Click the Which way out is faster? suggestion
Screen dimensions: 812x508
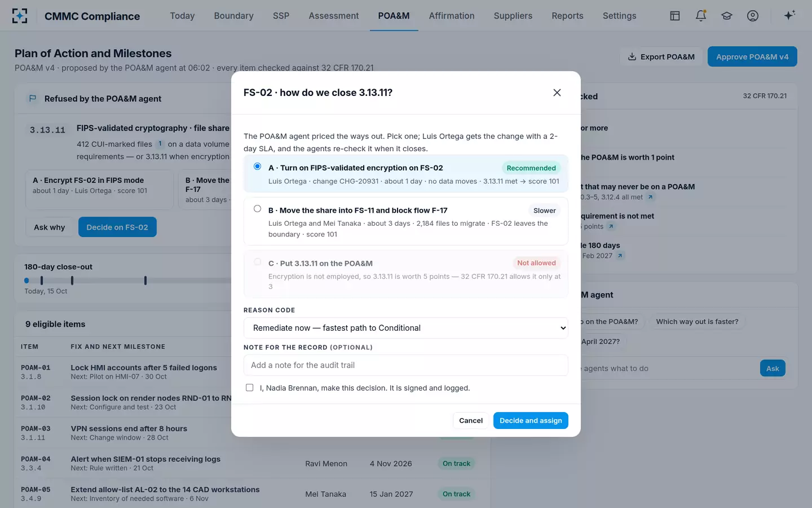pos(697,322)
